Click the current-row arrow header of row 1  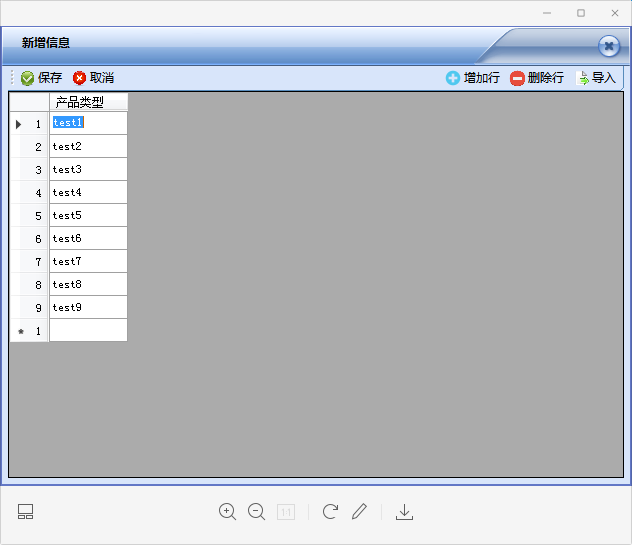(x=29, y=123)
